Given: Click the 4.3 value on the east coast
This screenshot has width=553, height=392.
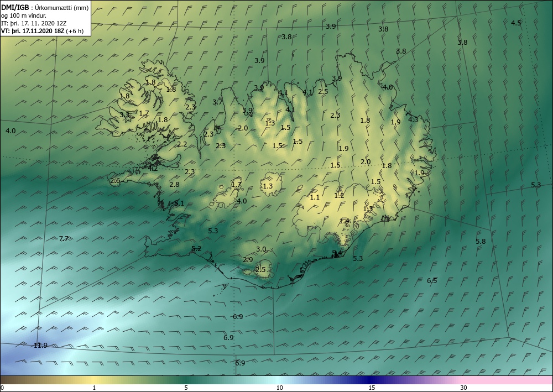Looking at the screenshot, I should tap(413, 119).
